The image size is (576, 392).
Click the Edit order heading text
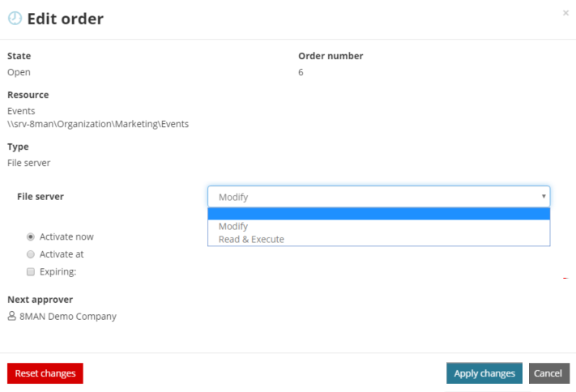point(65,19)
